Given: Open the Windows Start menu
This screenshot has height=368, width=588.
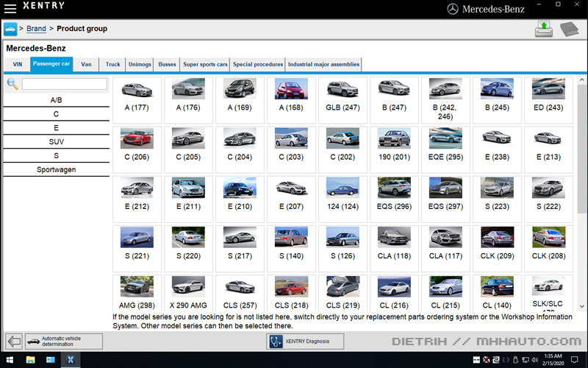Looking at the screenshot, I should click(x=10, y=360).
